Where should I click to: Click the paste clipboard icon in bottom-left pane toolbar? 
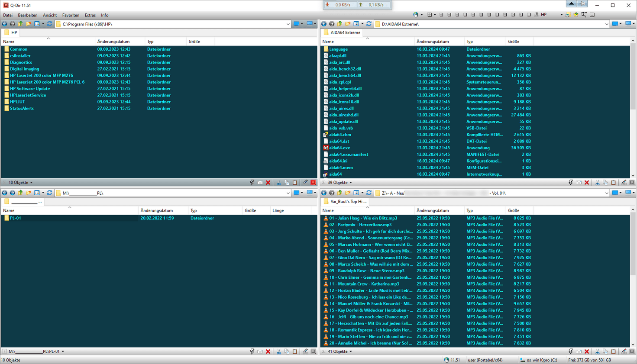pyautogui.click(x=295, y=351)
